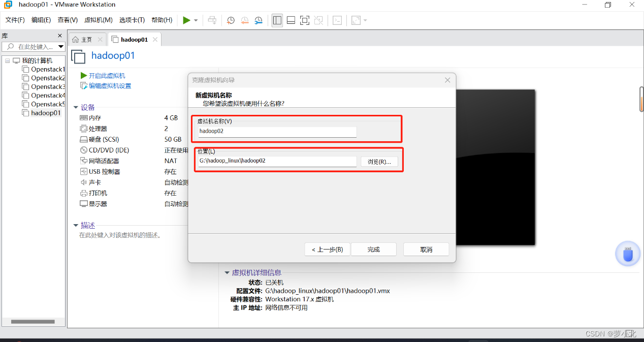Collapse the 描述 section

coord(76,225)
